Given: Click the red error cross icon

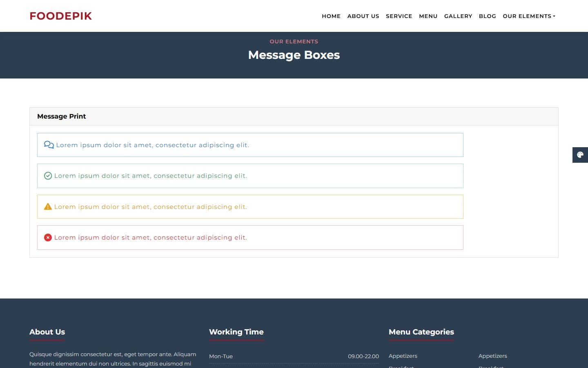Looking at the screenshot, I should tap(48, 238).
